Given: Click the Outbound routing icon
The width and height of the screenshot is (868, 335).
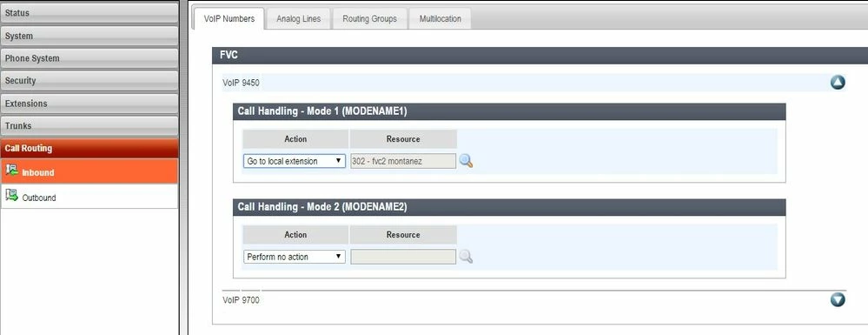Looking at the screenshot, I should pyautogui.click(x=11, y=195).
